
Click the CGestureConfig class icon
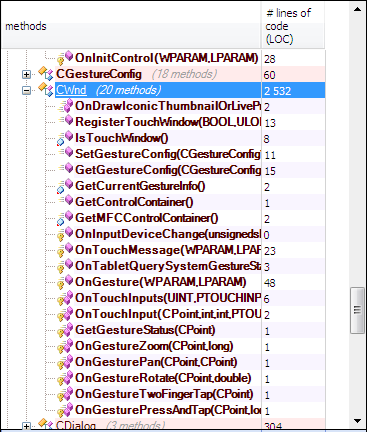pos(46,73)
